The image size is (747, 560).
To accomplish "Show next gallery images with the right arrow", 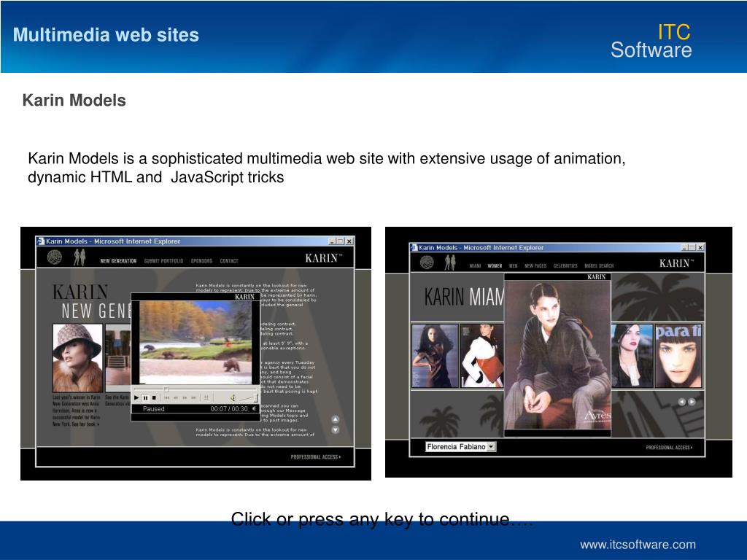I will coord(692,402).
